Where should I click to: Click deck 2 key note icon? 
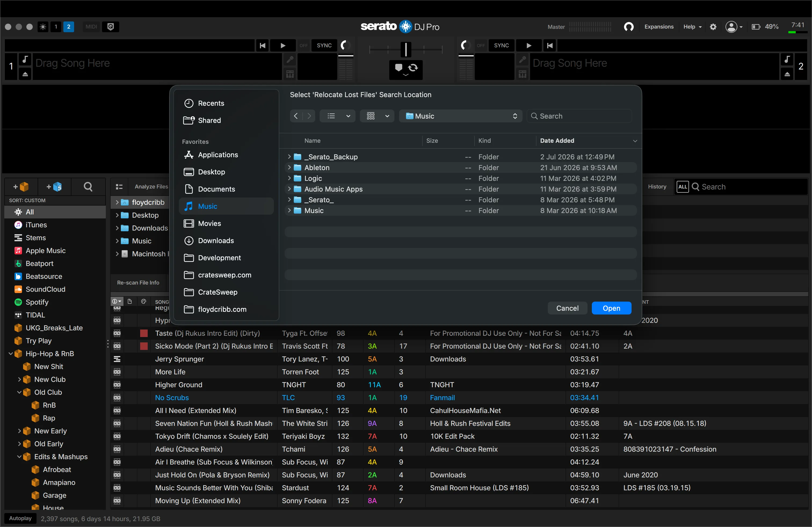787,59
